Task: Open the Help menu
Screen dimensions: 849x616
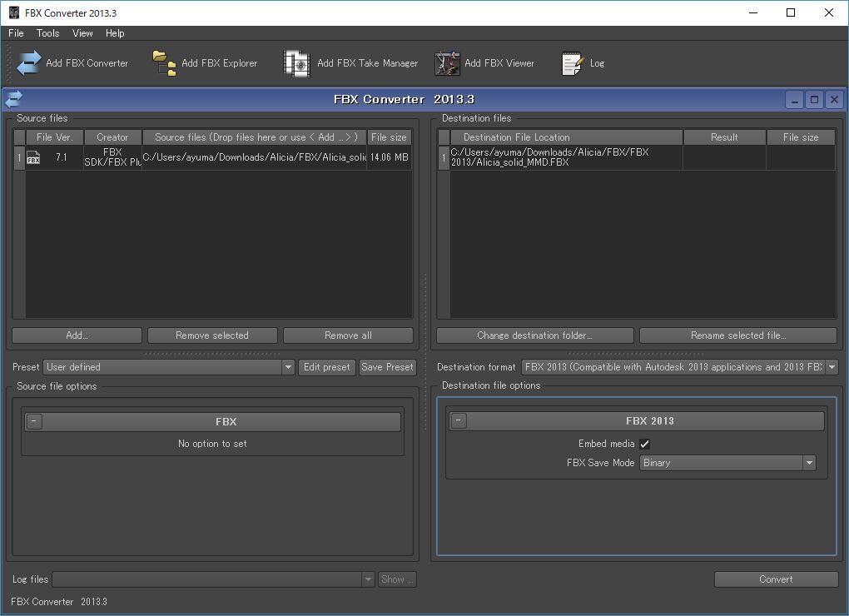Action: 115,33
